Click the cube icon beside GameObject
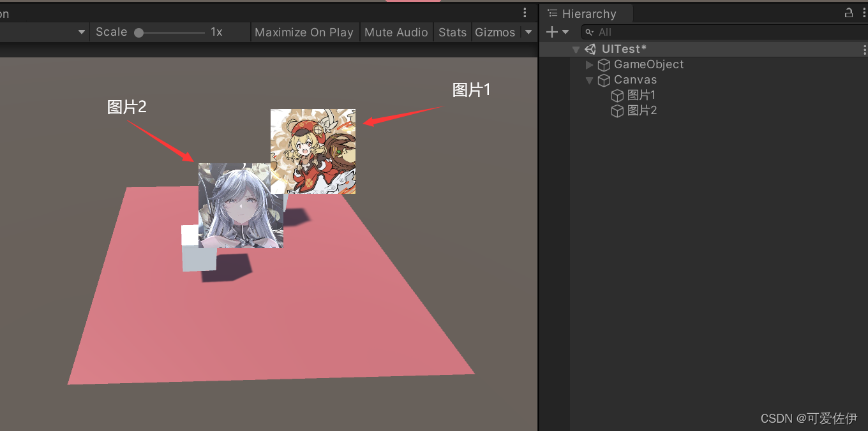Viewport: 868px width, 431px height. pyautogui.click(x=604, y=64)
